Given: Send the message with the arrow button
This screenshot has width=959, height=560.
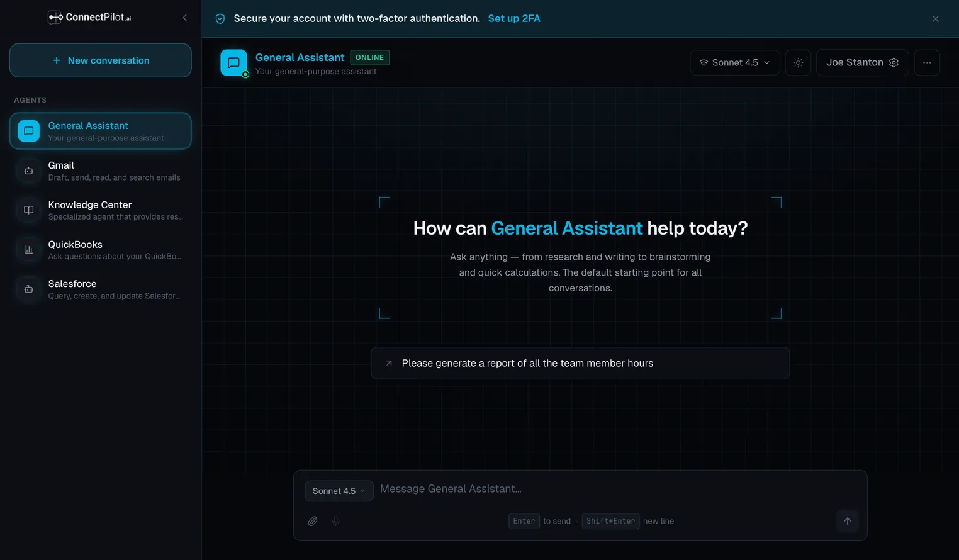Looking at the screenshot, I should (x=848, y=521).
